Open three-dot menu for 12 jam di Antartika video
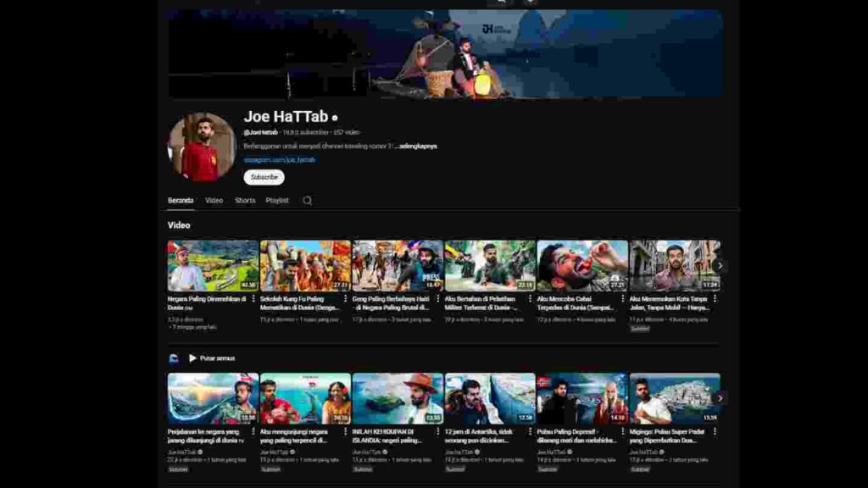The height and width of the screenshot is (488, 868). (530, 431)
